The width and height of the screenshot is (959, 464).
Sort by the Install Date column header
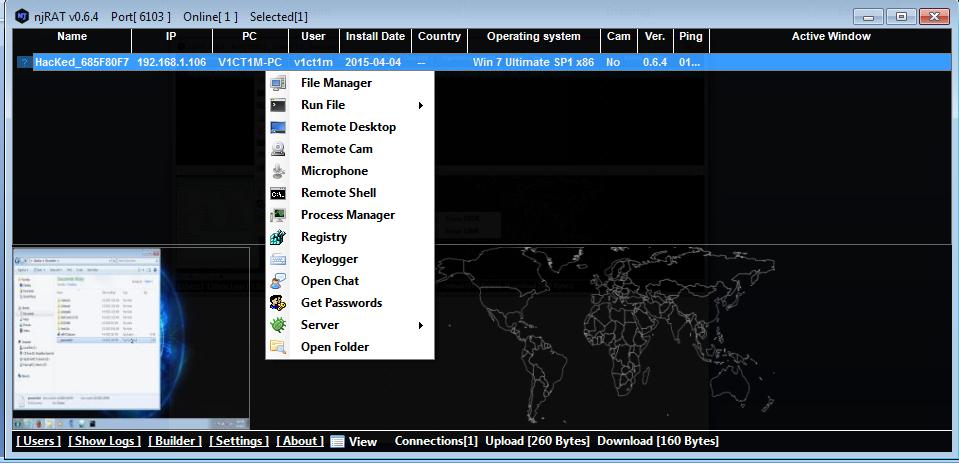(x=376, y=37)
